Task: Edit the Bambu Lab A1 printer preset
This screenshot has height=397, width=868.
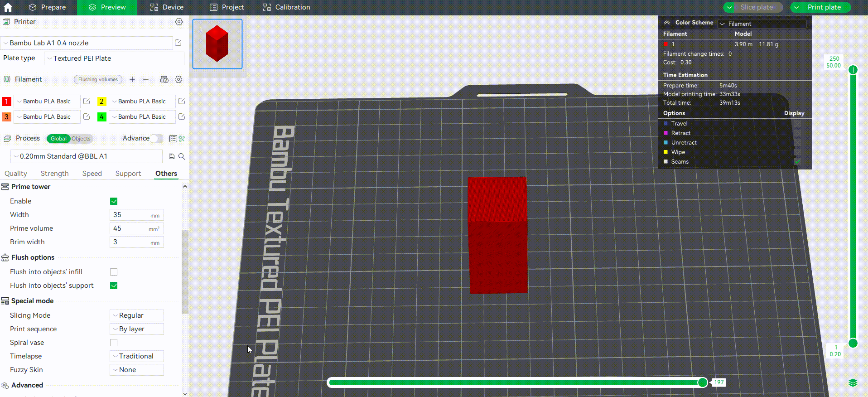Action: [x=178, y=43]
